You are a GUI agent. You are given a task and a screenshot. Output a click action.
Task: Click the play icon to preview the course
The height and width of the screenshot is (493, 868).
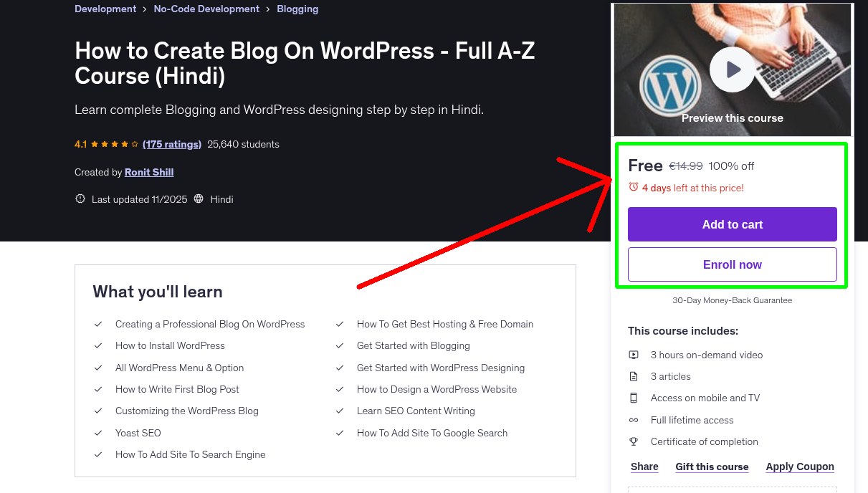click(x=732, y=69)
